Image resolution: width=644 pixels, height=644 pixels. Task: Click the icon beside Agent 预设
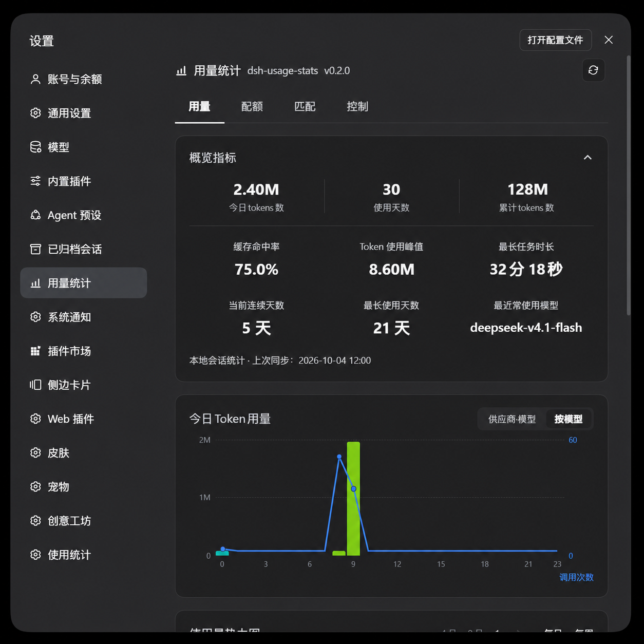click(35, 215)
